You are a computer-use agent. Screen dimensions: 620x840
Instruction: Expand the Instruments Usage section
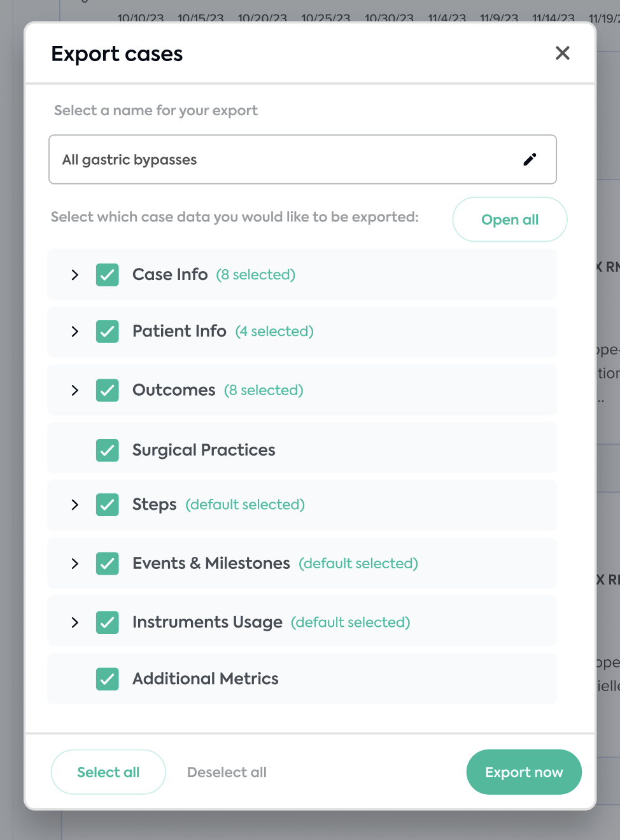(75, 622)
